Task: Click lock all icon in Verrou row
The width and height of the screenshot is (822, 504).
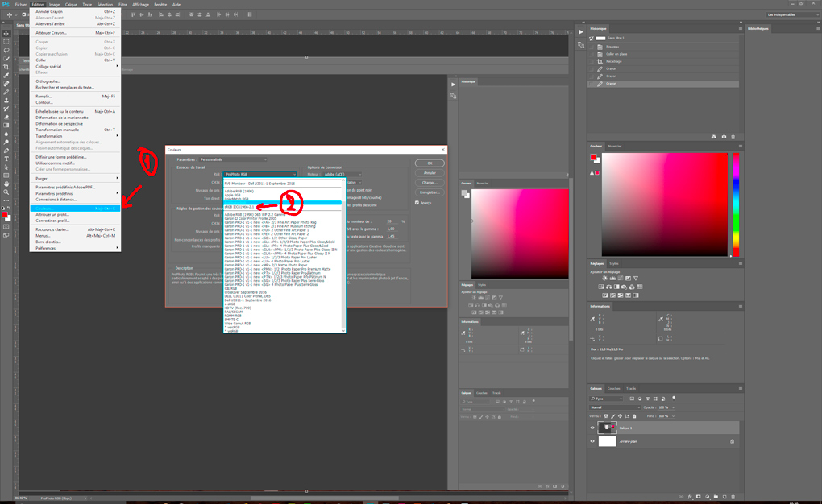Action: [634, 416]
